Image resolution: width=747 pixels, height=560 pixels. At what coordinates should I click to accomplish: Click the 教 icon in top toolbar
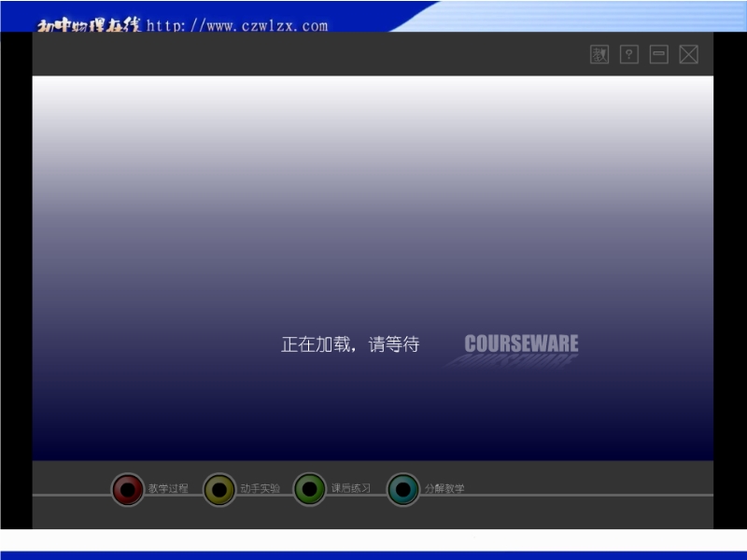click(x=599, y=55)
